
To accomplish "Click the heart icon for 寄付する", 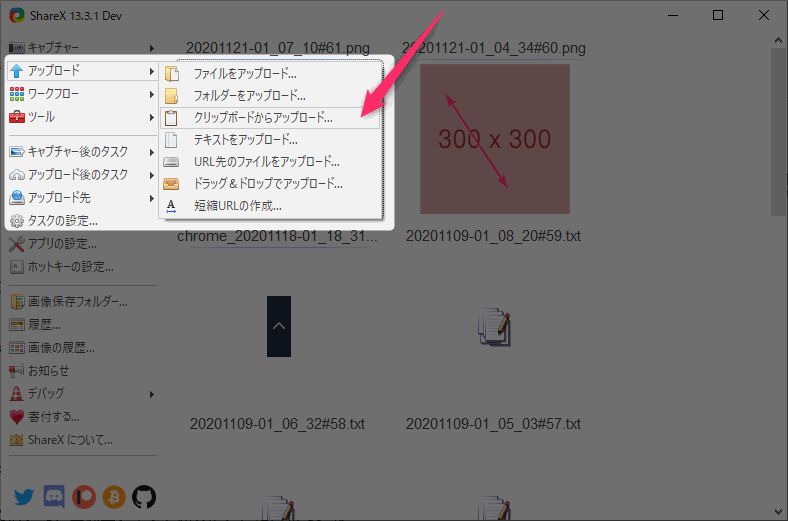I will [17, 417].
